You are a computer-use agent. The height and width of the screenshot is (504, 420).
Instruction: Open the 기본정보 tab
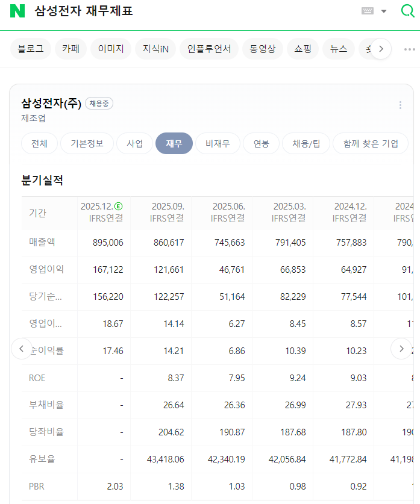point(87,143)
